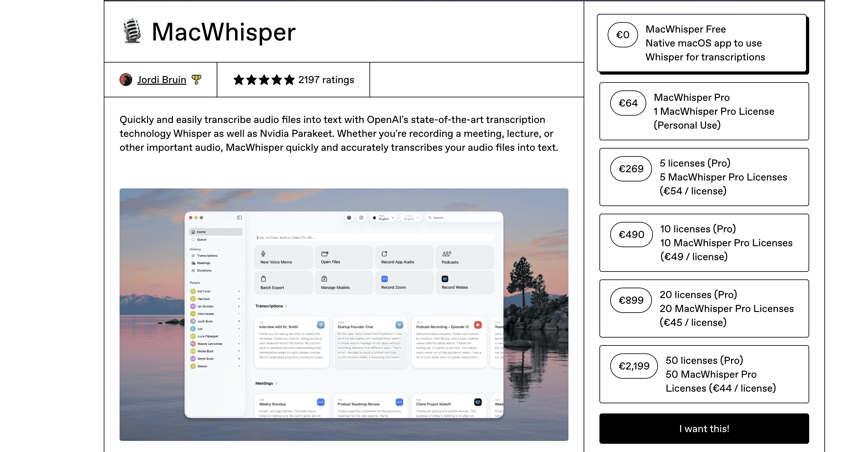Select Jordi Bruin in the People list

pyautogui.click(x=216, y=321)
